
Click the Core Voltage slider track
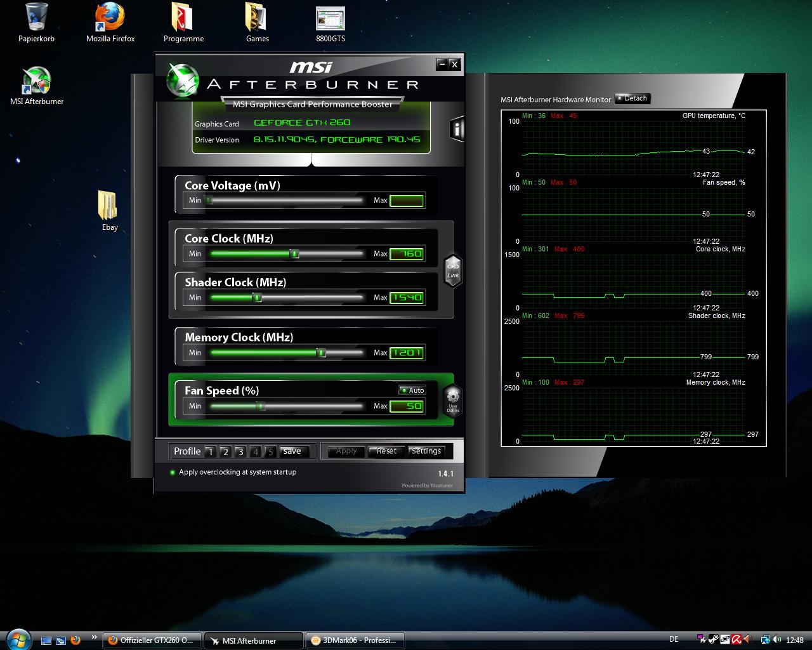(285, 201)
